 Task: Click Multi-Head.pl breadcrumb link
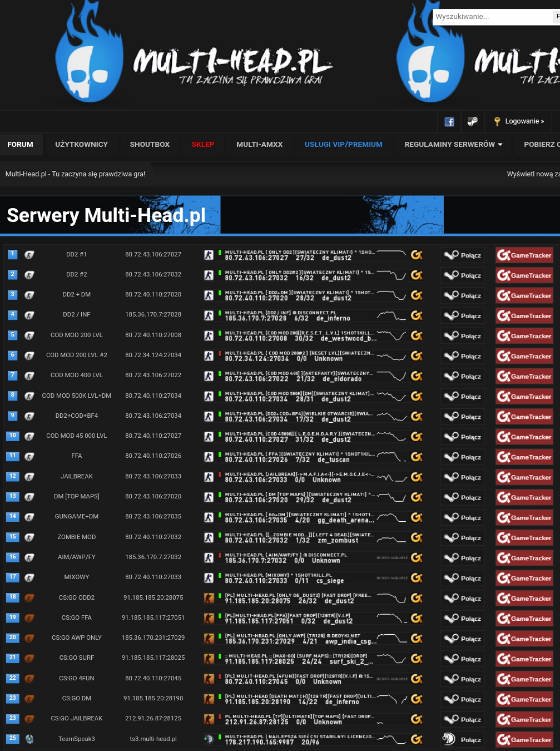(75, 174)
